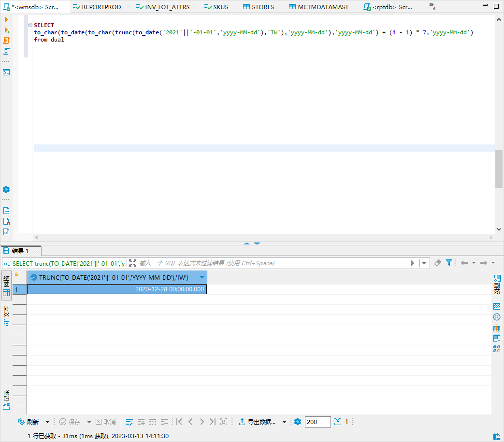
Task: Open references panel icon on right
Action: click(497, 338)
